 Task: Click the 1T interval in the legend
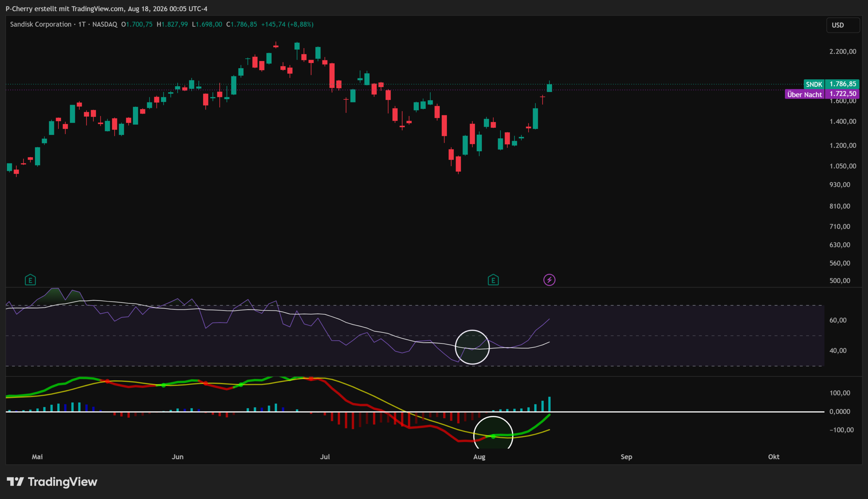pos(82,24)
